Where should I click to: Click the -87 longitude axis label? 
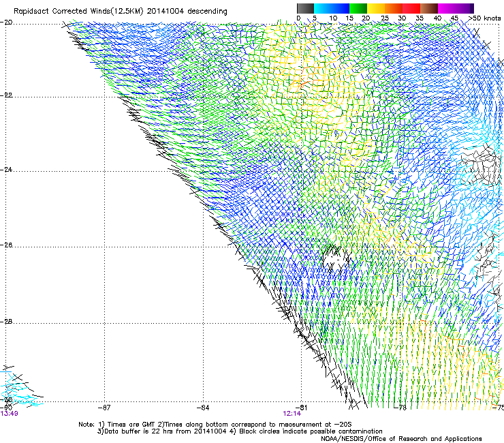coord(104,408)
